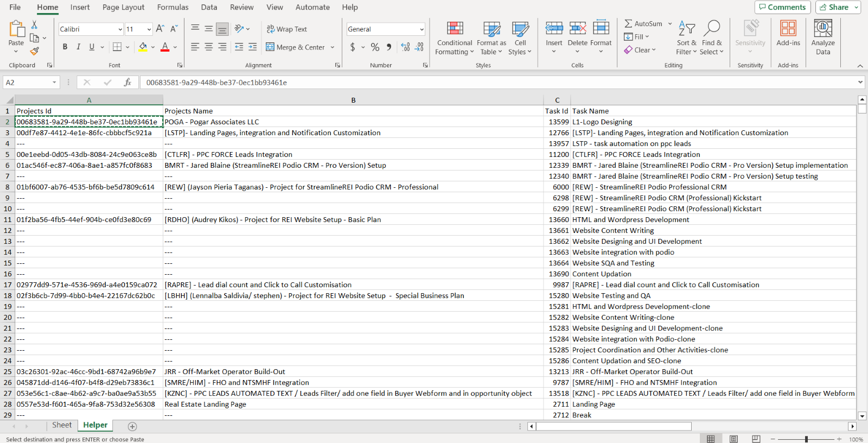This screenshot has width=868, height=443.
Task: Click the Paste clipboard icon
Action: (x=16, y=28)
